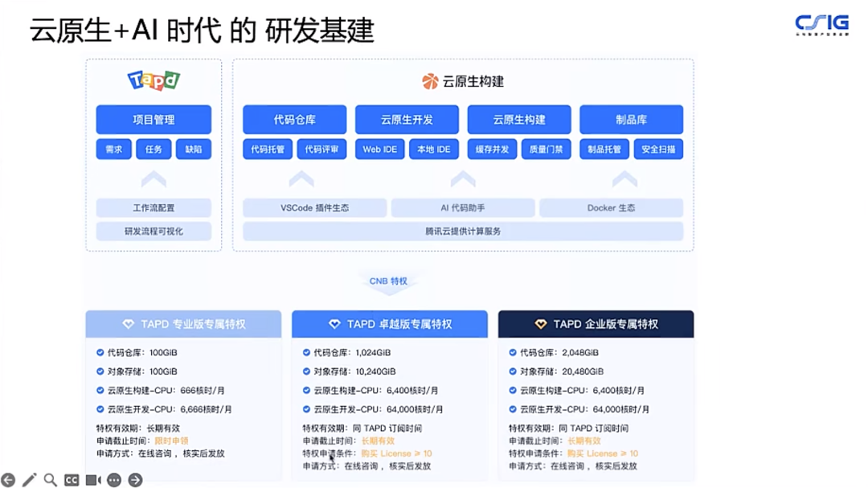
Task: Click 代码仓库: 1,024GiB text
Action: [x=352, y=352]
